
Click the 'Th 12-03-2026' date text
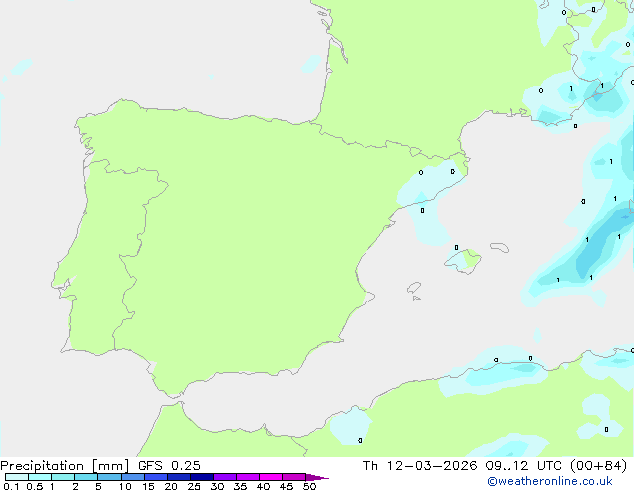pyautogui.click(x=420, y=466)
